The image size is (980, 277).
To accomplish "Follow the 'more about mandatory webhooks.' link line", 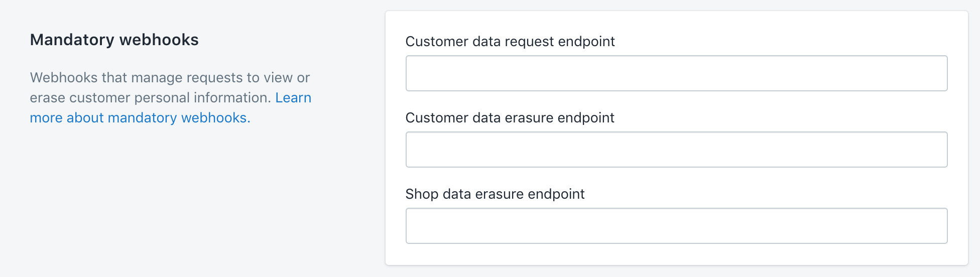I will pyautogui.click(x=140, y=117).
